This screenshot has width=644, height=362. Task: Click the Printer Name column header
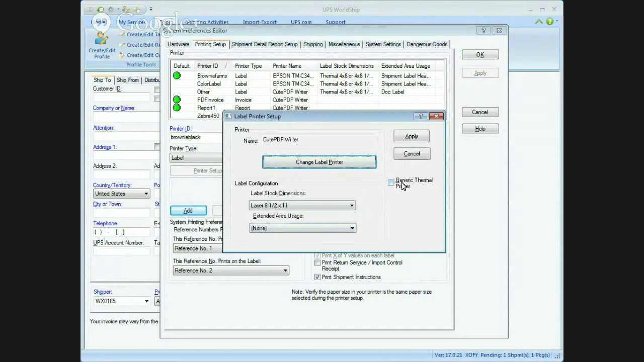coord(293,66)
